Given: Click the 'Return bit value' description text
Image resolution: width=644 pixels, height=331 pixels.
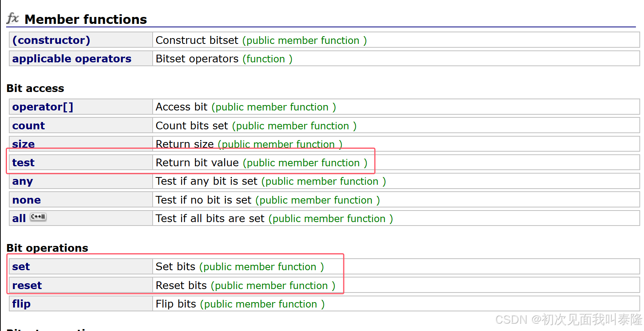Looking at the screenshot, I should click(x=197, y=162).
